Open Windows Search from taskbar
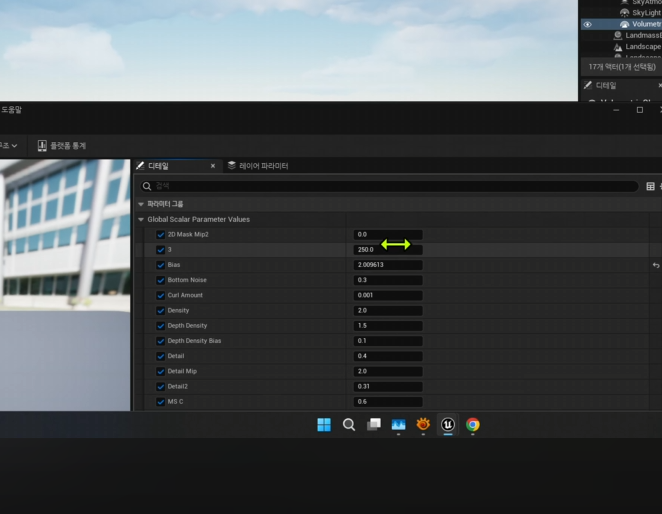 (349, 424)
